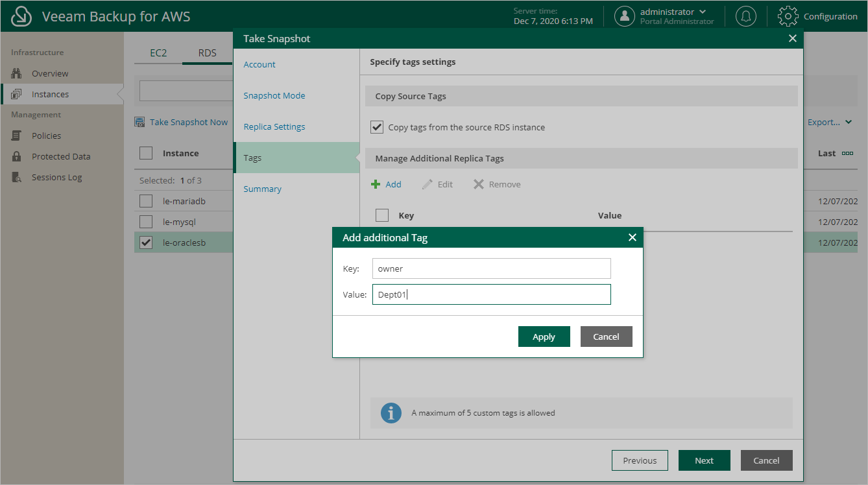Go to the Summary wizard step
Image resolution: width=868 pixels, height=485 pixels.
262,189
